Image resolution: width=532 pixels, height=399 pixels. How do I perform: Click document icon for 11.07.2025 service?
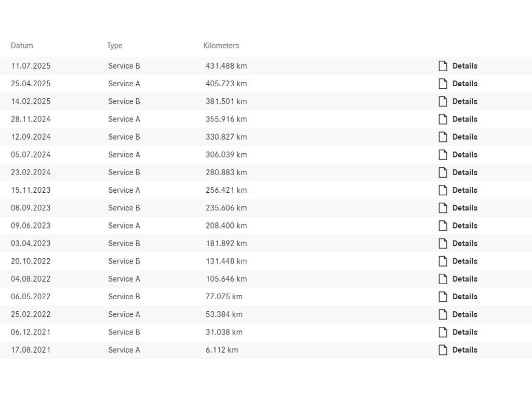443,66
